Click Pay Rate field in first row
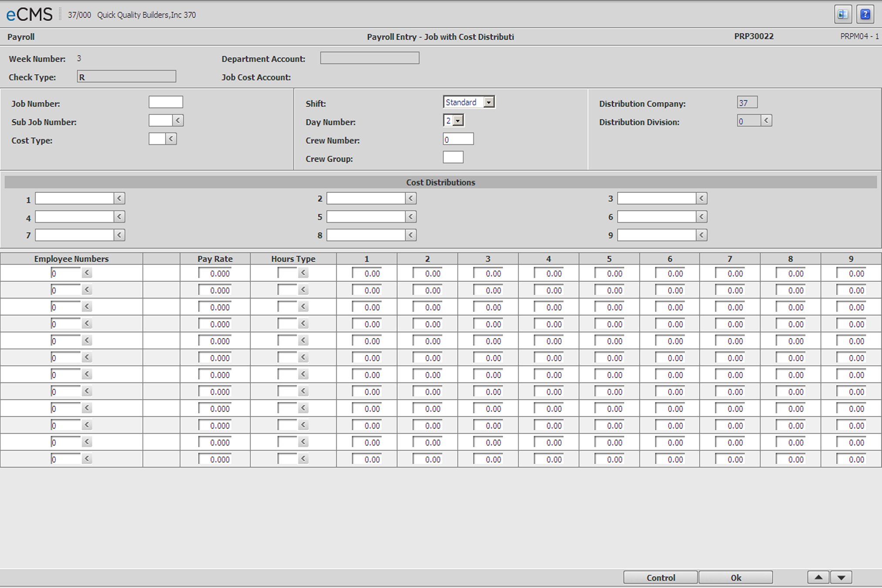 pyautogui.click(x=215, y=273)
